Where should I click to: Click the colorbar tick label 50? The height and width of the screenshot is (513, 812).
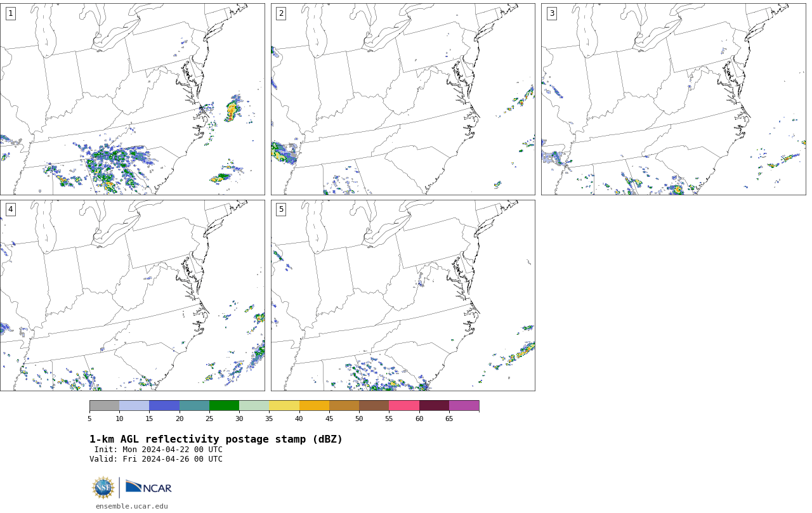(359, 419)
